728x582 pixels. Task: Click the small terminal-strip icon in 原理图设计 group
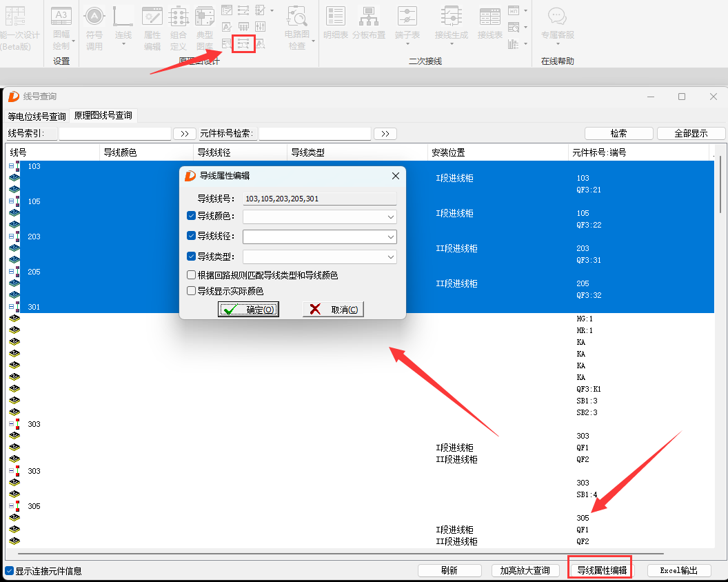point(243,26)
